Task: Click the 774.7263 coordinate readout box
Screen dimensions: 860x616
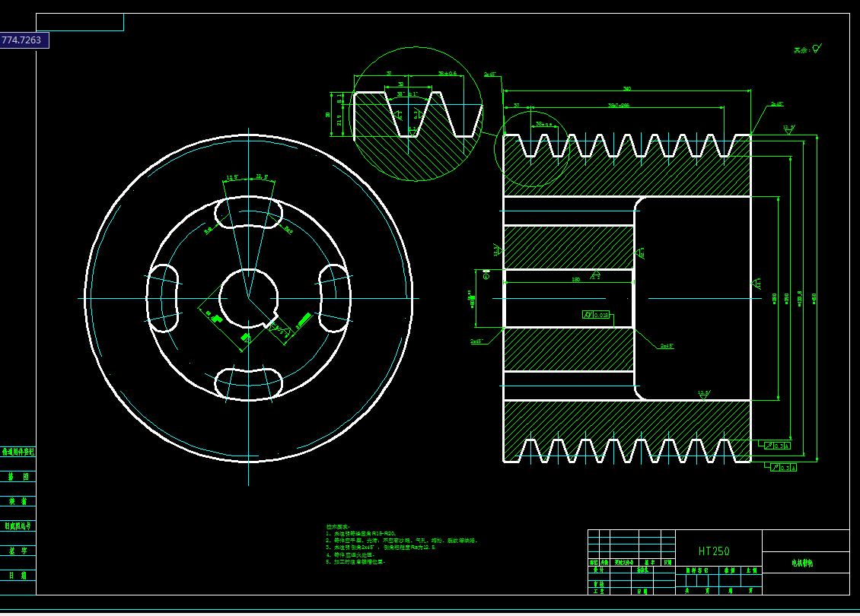Action: click(x=24, y=40)
